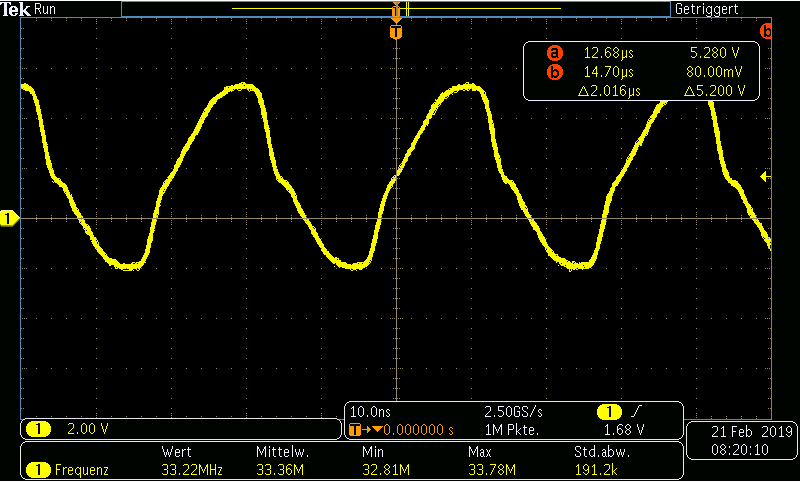The width and height of the screenshot is (800, 483).
Task: Click the Std.abw. column header
Action: tap(602, 452)
